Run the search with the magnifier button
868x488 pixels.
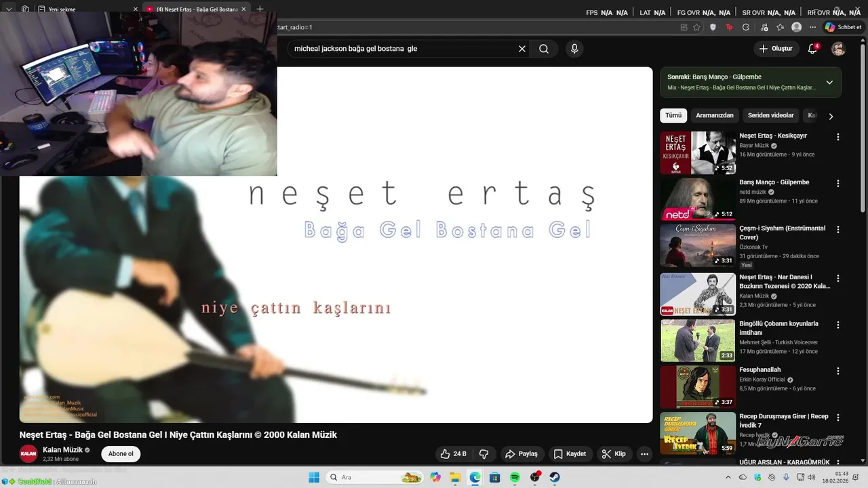[x=544, y=49]
